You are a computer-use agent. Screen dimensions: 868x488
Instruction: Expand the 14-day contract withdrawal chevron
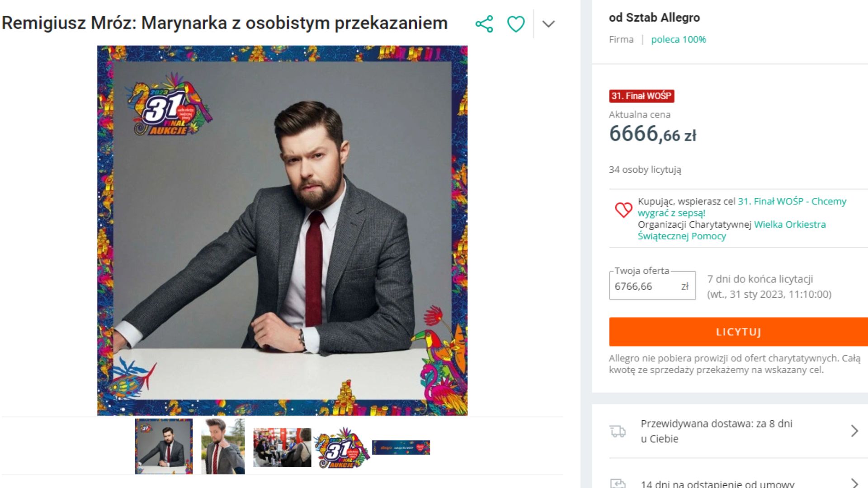pos(854,483)
